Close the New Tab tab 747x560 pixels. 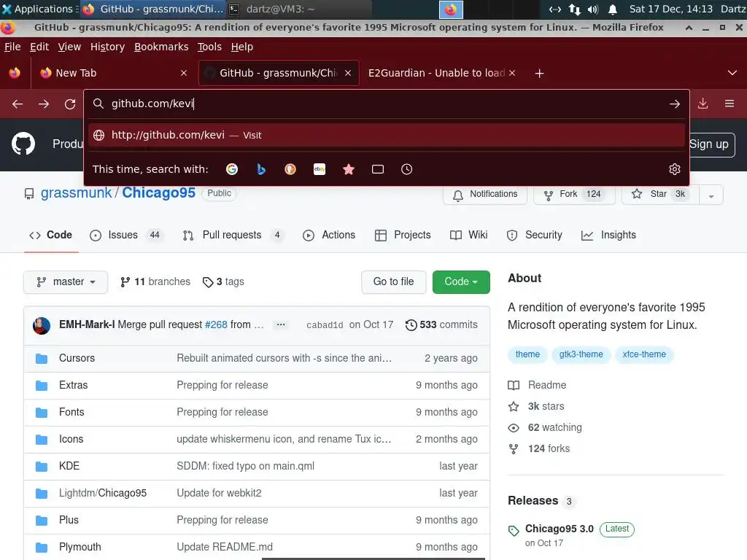pyautogui.click(x=184, y=73)
